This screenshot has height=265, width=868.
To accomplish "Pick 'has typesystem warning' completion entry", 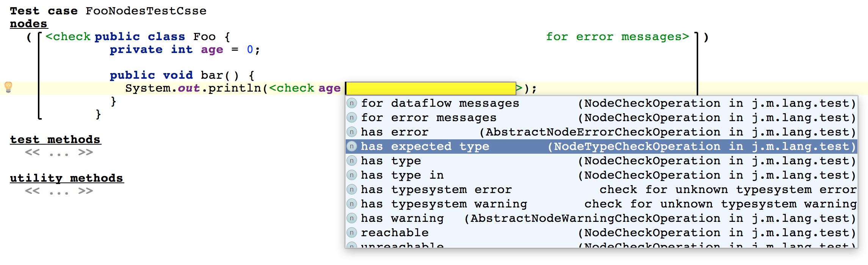I will coord(602,204).
